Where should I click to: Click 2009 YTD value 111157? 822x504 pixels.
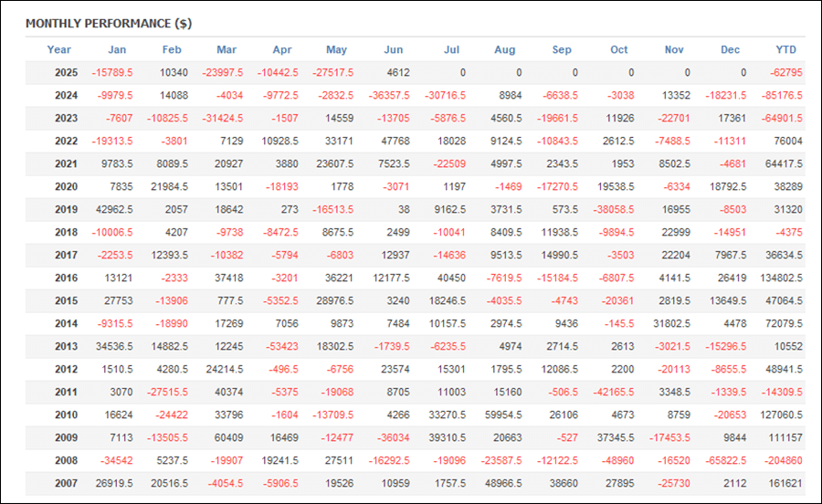tap(785, 437)
